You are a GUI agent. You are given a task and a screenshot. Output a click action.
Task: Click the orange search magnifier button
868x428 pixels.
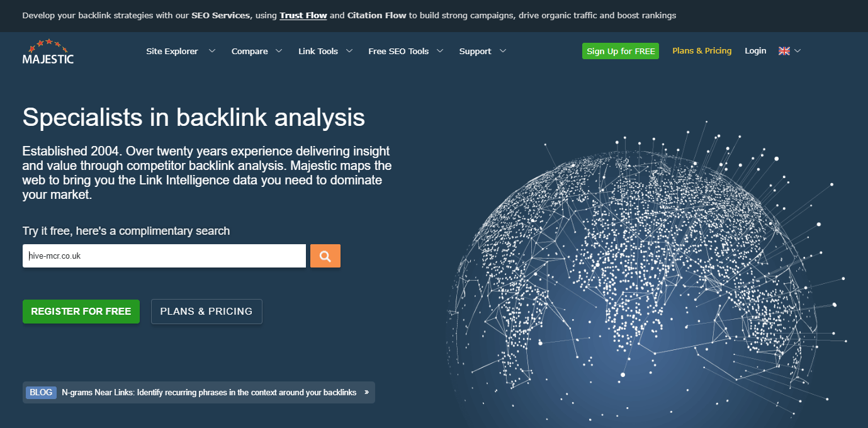coord(325,256)
